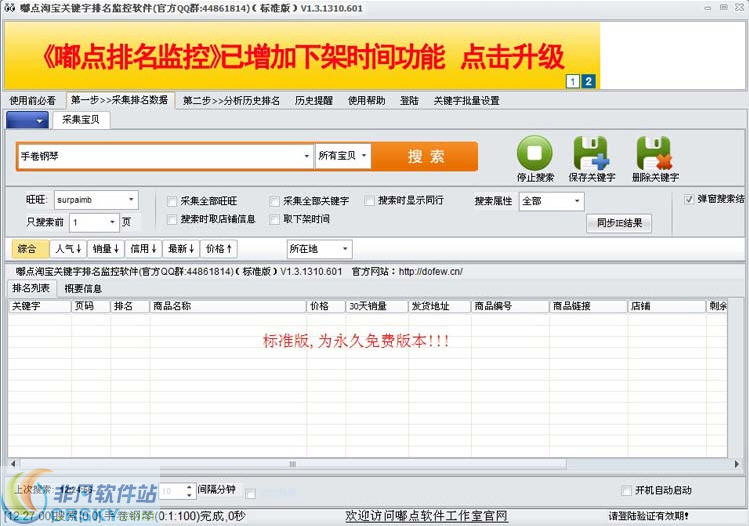This screenshot has height=526, width=749.
Task: Click the 页码 column header
Action: pyautogui.click(x=90, y=306)
